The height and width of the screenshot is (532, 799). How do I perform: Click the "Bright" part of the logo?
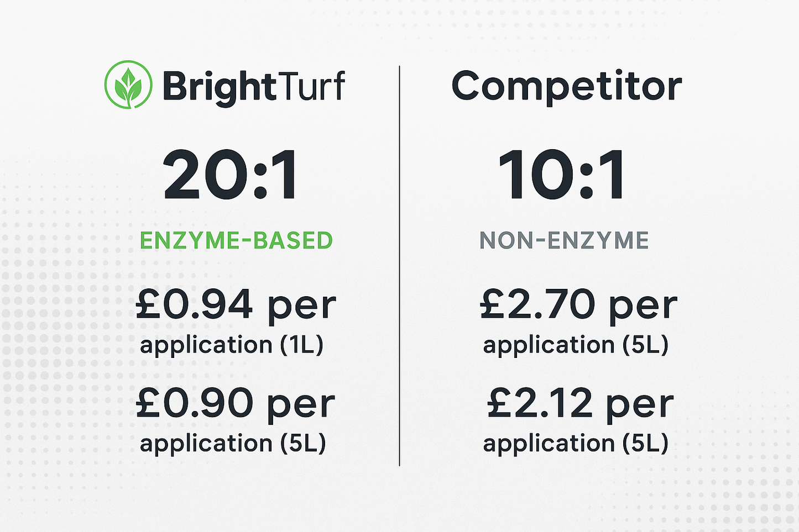(220, 88)
